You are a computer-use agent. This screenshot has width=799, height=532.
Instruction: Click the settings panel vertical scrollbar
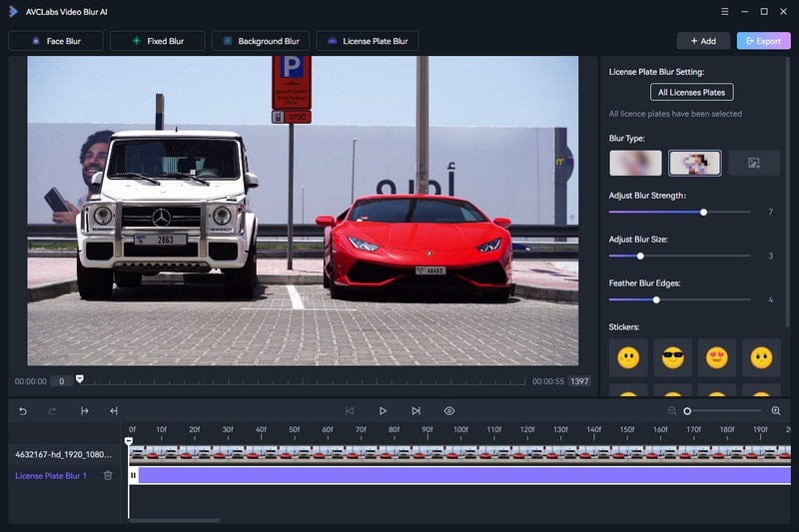(787, 193)
